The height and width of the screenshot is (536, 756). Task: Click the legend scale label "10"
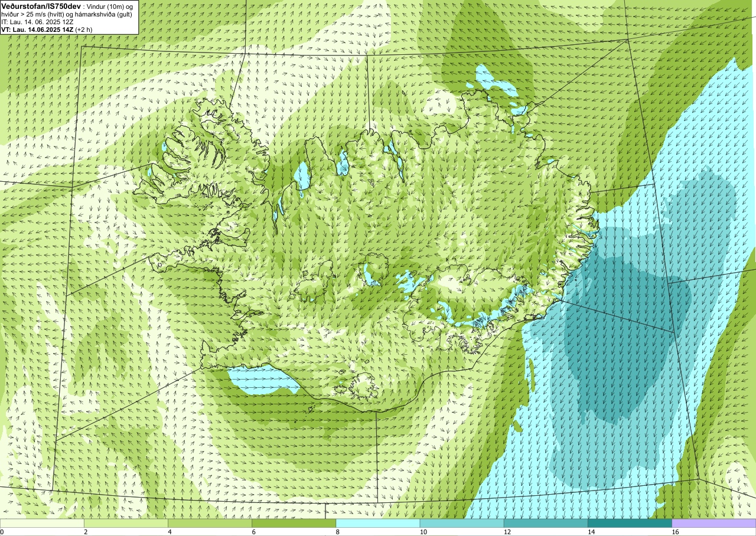[x=423, y=532]
